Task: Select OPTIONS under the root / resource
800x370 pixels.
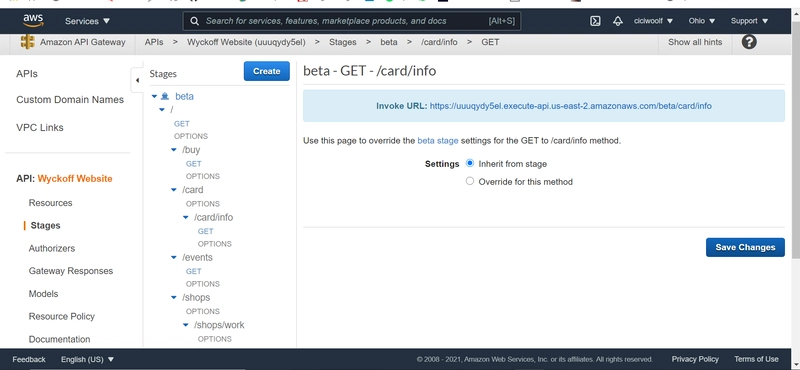Action: tap(191, 136)
